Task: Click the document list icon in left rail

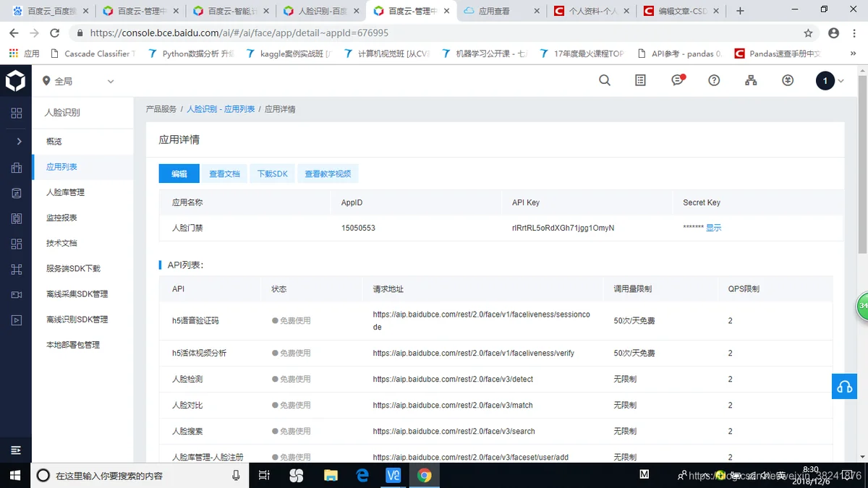Action: click(16, 193)
